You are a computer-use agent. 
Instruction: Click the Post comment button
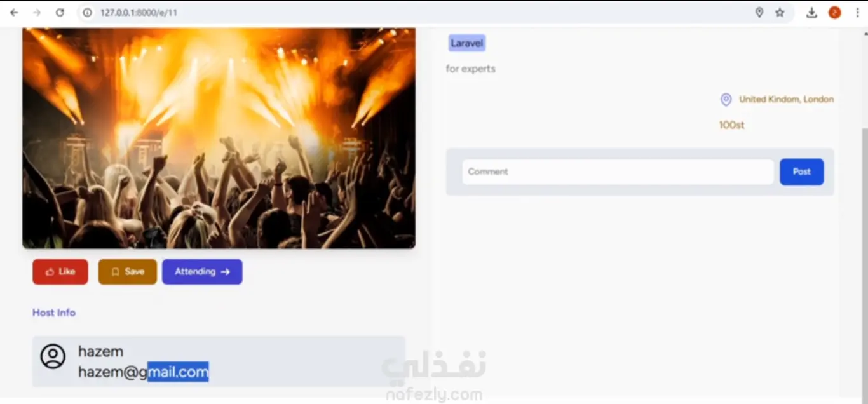click(801, 172)
